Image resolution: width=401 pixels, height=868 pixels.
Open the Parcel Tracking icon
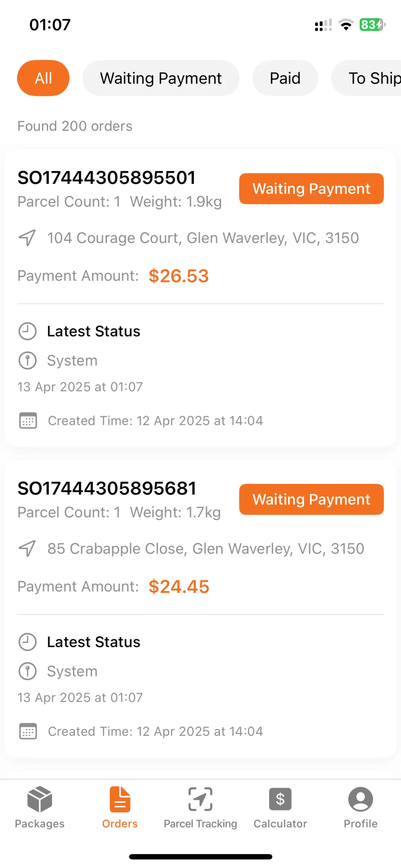point(200,799)
